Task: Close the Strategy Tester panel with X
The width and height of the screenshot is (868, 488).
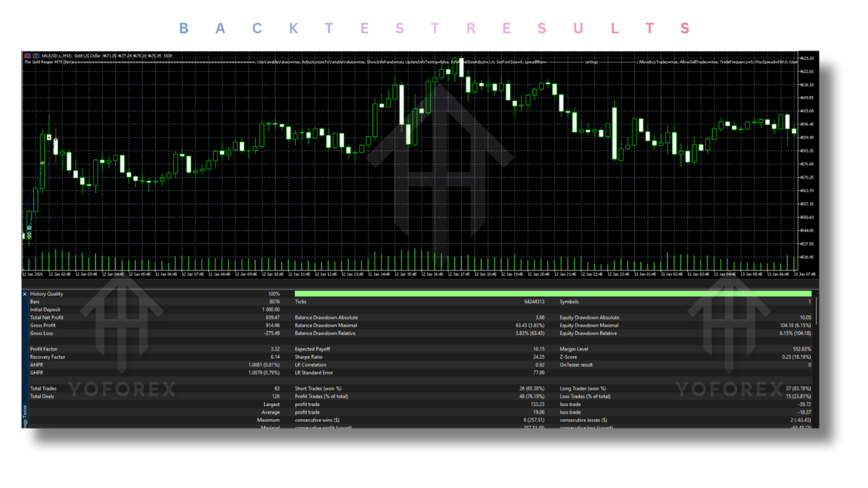Action: [25, 294]
